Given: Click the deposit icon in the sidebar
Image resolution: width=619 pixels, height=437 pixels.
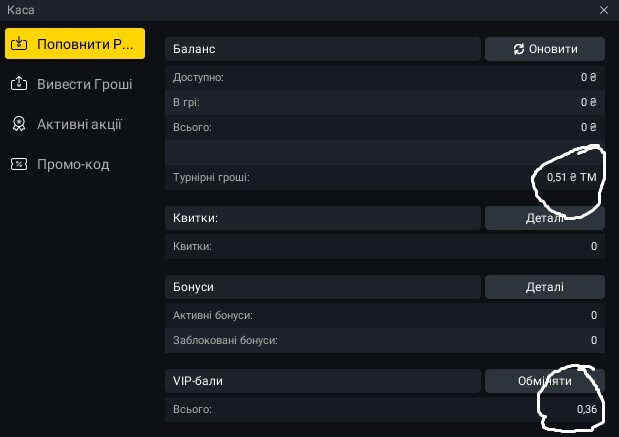Looking at the screenshot, I should tap(18, 44).
